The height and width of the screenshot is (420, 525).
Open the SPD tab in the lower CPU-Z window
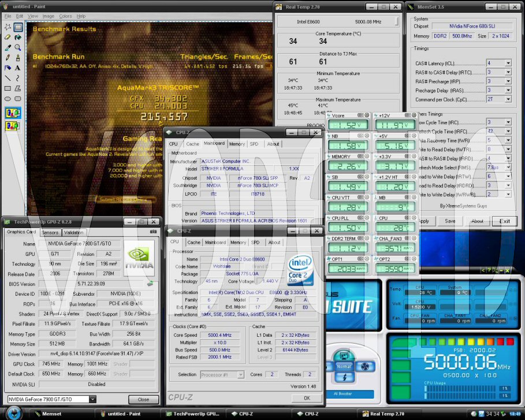click(x=255, y=242)
